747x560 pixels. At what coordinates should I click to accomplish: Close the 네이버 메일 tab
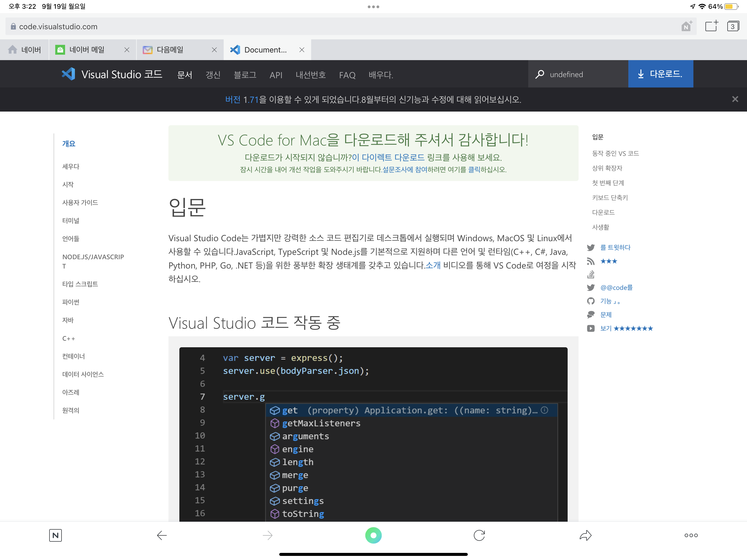pyautogui.click(x=127, y=50)
